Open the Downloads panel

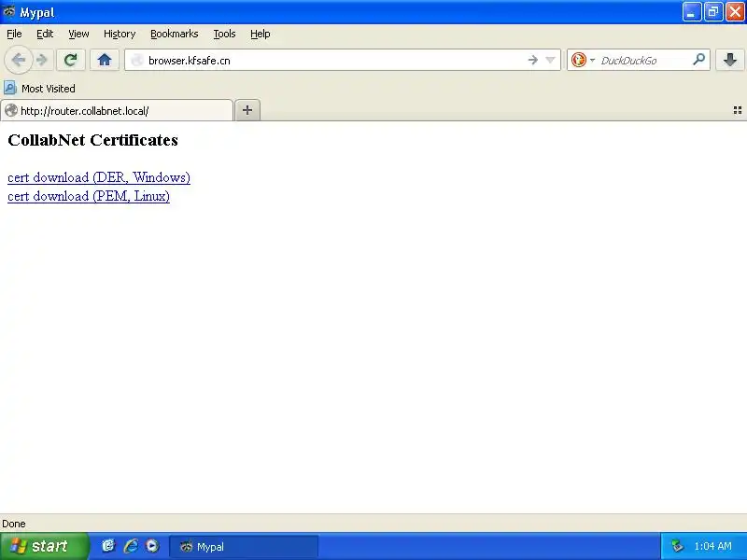(x=730, y=60)
